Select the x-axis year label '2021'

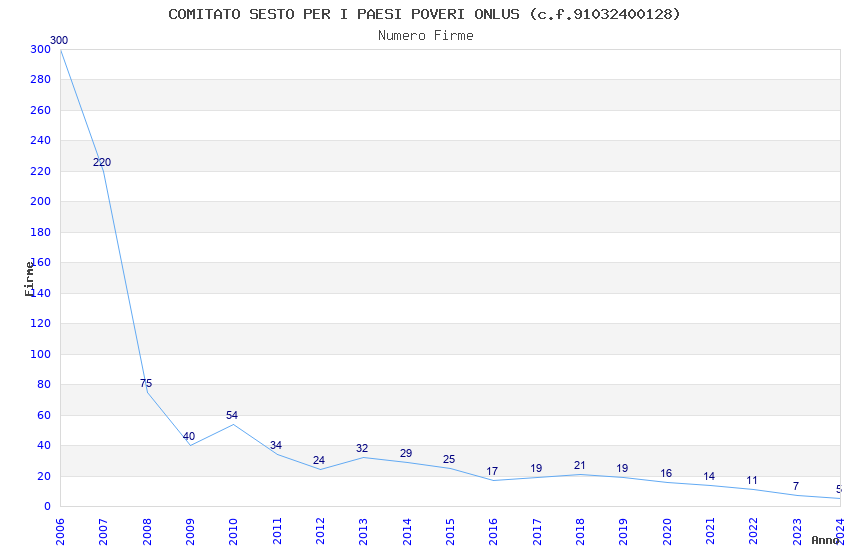pos(710,531)
